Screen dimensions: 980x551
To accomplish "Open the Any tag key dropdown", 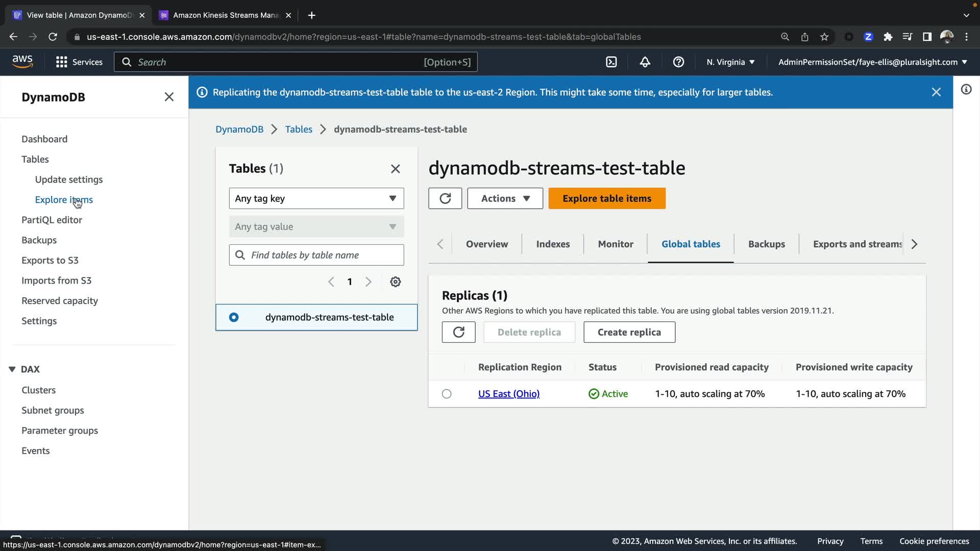I will pyautogui.click(x=316, y=198).
